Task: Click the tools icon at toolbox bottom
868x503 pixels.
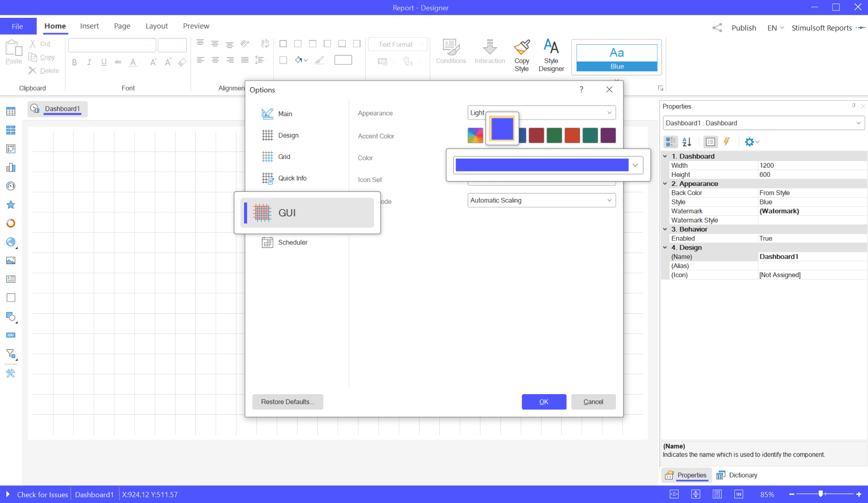Action: (x=11, y=373)
